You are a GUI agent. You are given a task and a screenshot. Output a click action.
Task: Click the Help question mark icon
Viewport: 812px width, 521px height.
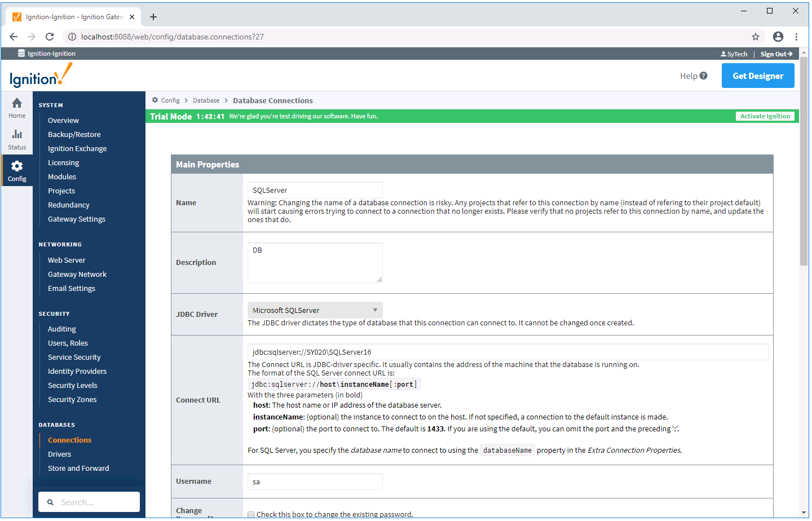pos(703,76)
